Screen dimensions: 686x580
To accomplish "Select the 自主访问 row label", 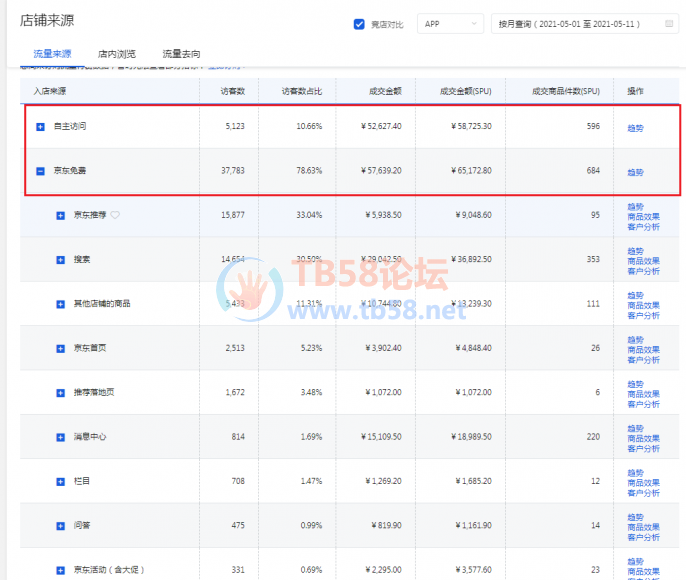I will click(x=70, y=126).
